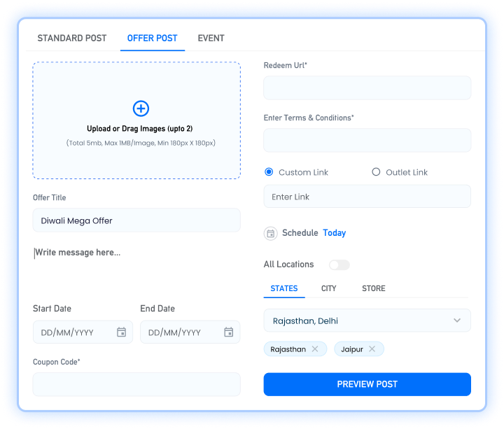
Task: Focus the Start Date field
Action: coord(83,332)
